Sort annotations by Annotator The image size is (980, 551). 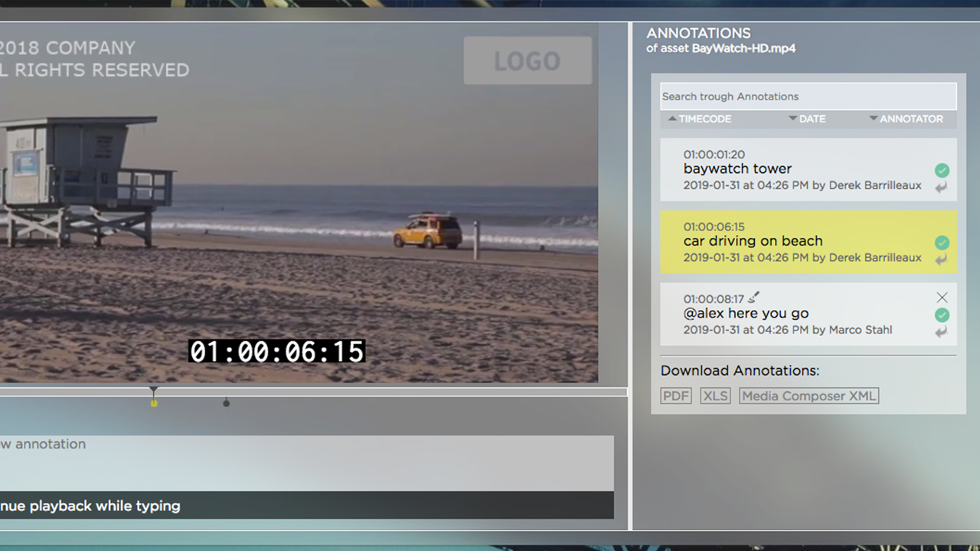tap(906, 119)
